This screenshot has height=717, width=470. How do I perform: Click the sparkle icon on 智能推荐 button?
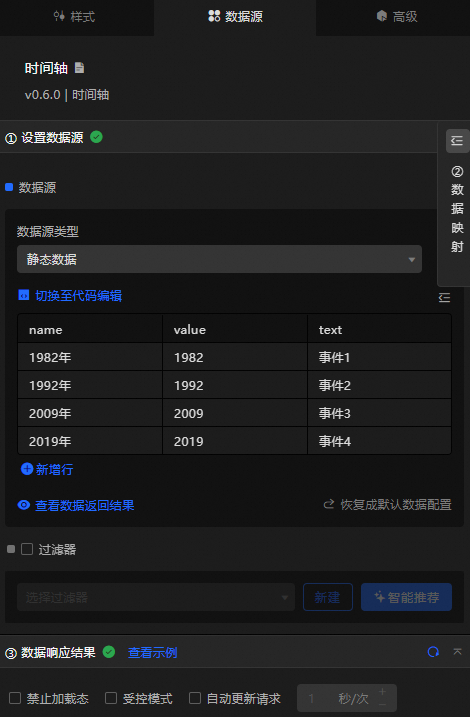(x=379, y=597)
